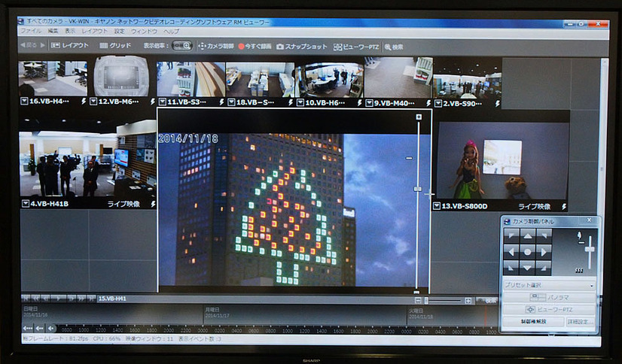622x364 pixels.
Task: Move camera down-right in カメラ制御パネル
Action: 544,268
